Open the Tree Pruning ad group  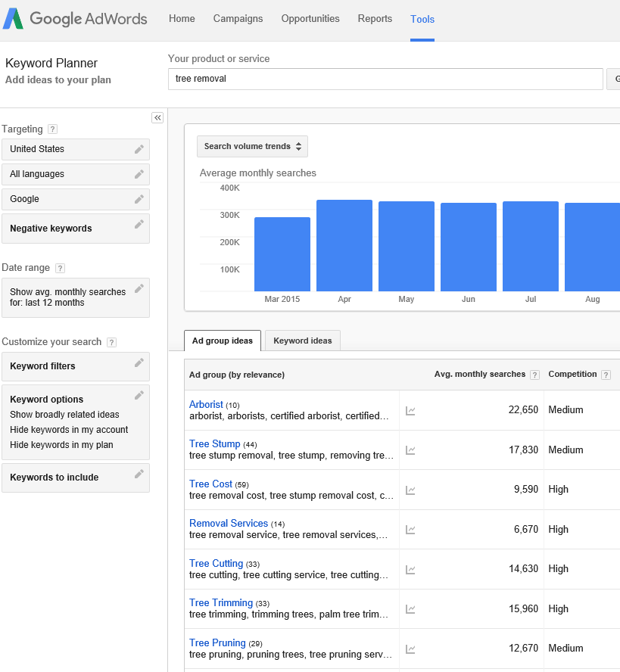tap(217, 642)
